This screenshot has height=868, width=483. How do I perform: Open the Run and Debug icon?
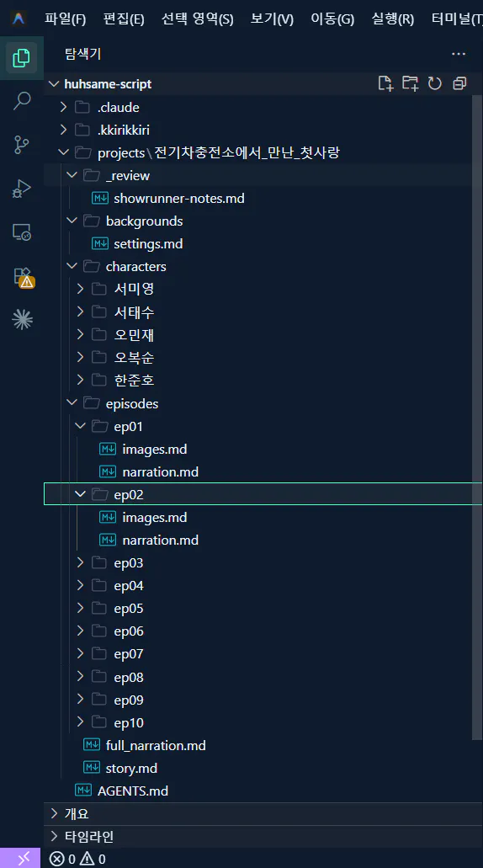pyautogui.click(x=22, y=189)
